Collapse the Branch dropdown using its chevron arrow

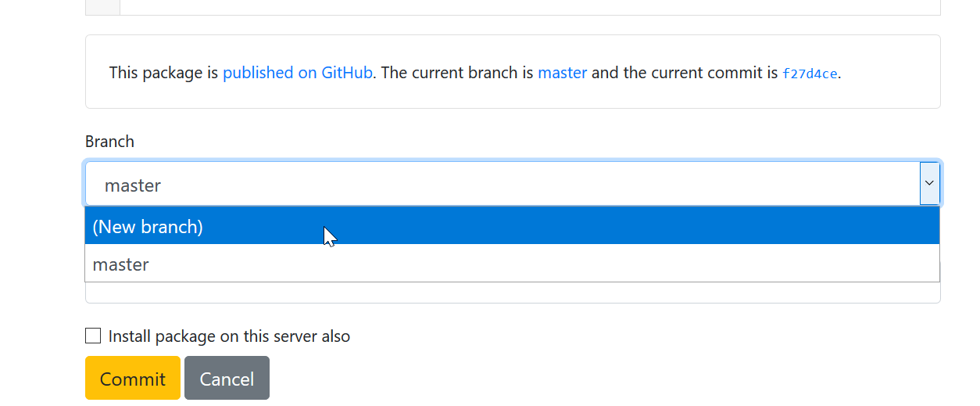[x=929, y=183]
